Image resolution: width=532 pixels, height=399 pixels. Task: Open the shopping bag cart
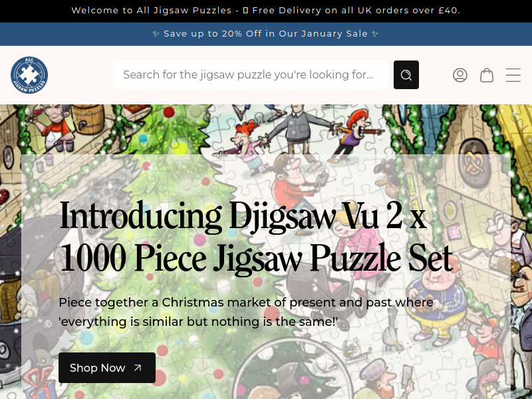487,75
